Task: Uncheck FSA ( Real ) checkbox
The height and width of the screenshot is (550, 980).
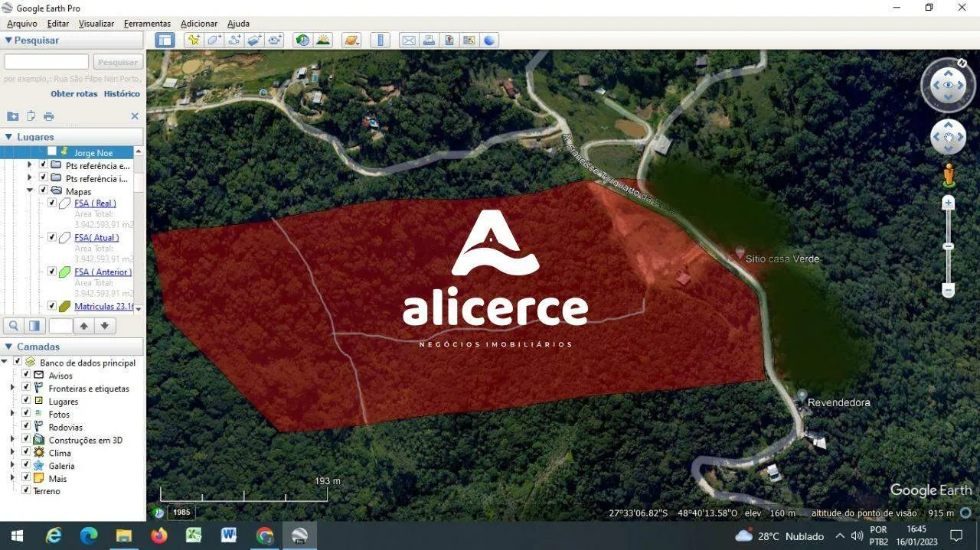Action: [x=52, y=203]
